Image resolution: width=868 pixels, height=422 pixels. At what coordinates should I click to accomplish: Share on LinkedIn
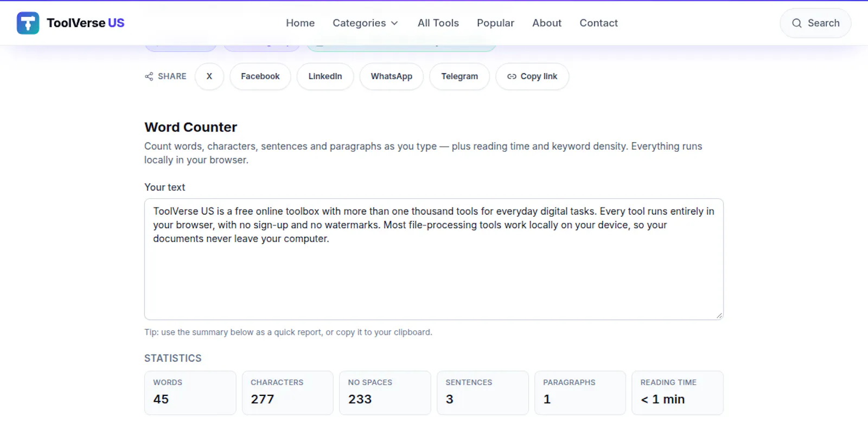(x=325, y=77)
